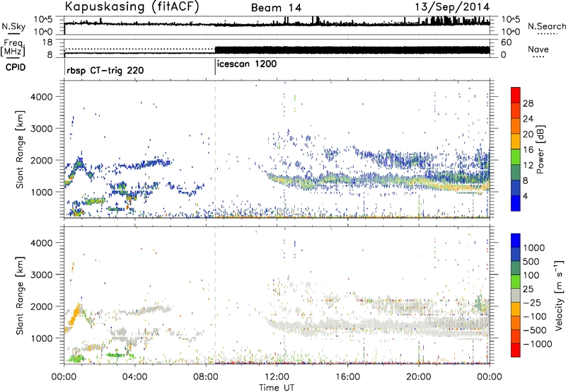The width and height of the screenshot is (566, 392).
Task: Click the '3000' range tick of the velocity panel
Action: [x=41, y=275]
